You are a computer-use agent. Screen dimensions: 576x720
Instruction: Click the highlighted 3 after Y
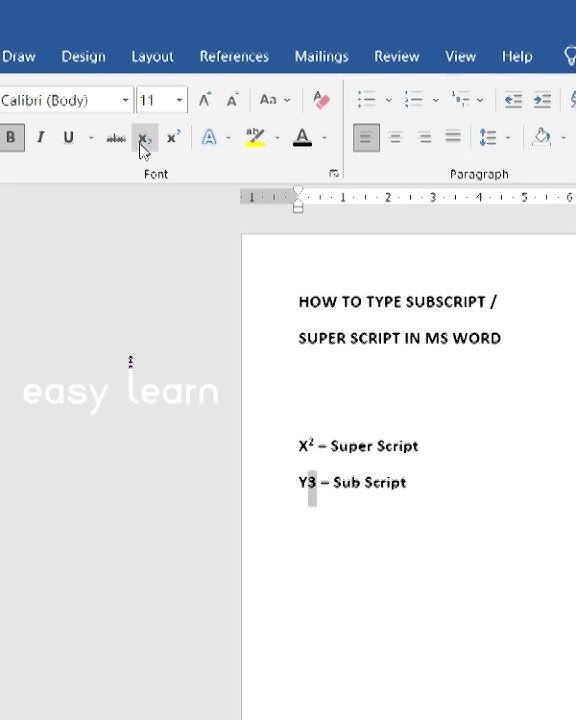312,483
